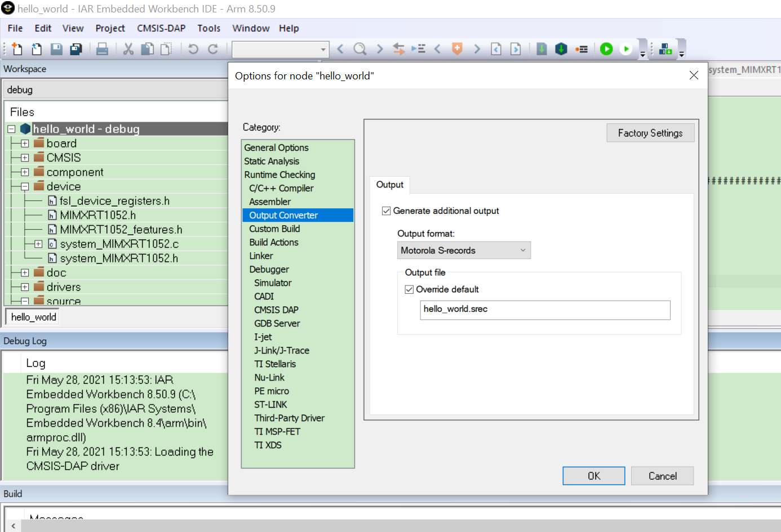This screenshot has width=781, height=532.
Task: Open the View menu
Action: 73,28
